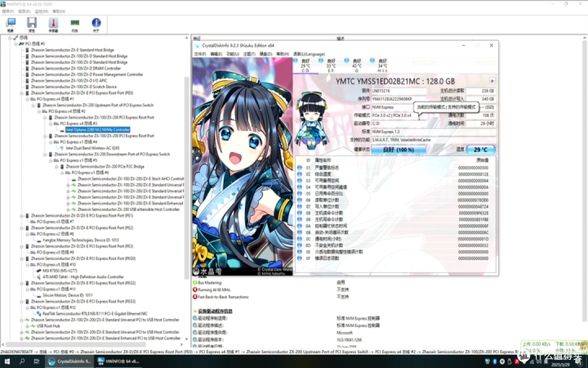Click the USB Root Hub green icon

[x=33, y=326]
